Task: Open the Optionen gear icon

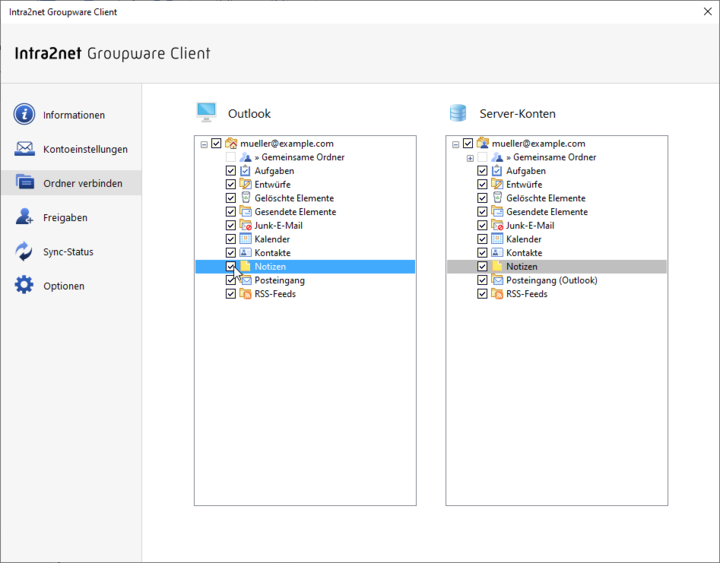Action: point(24,285)
